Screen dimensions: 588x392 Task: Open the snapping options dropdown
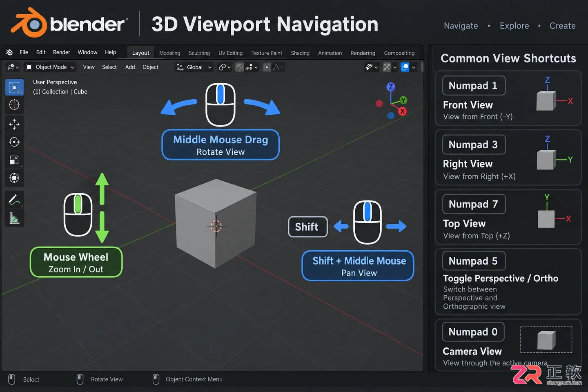[x=252, y=67]
